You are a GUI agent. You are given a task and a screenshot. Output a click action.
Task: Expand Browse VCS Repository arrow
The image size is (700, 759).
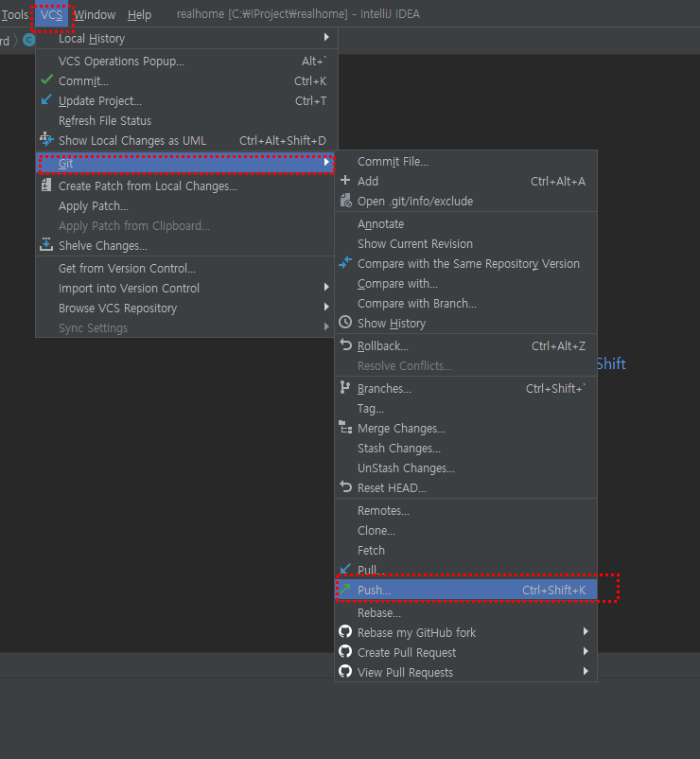tap(326, 307)
